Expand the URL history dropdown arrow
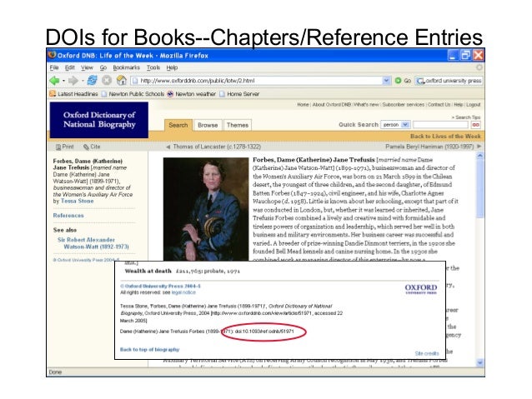 tap(386, 81)
